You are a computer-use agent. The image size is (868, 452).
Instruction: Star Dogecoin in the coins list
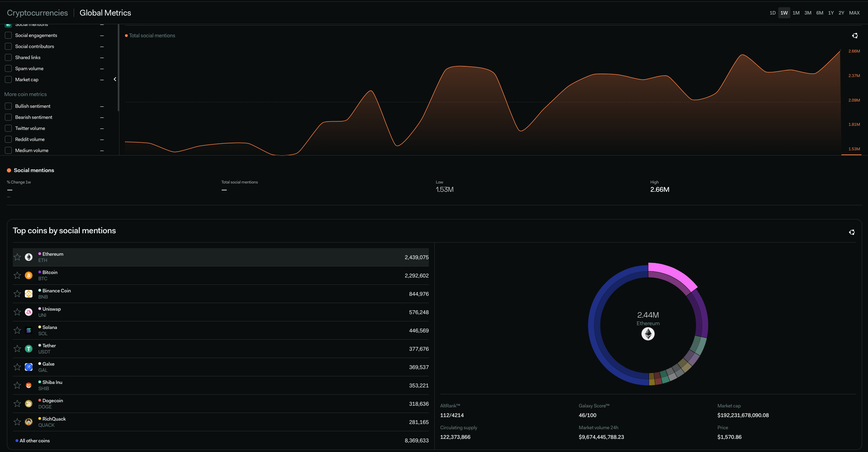[17, 403]
